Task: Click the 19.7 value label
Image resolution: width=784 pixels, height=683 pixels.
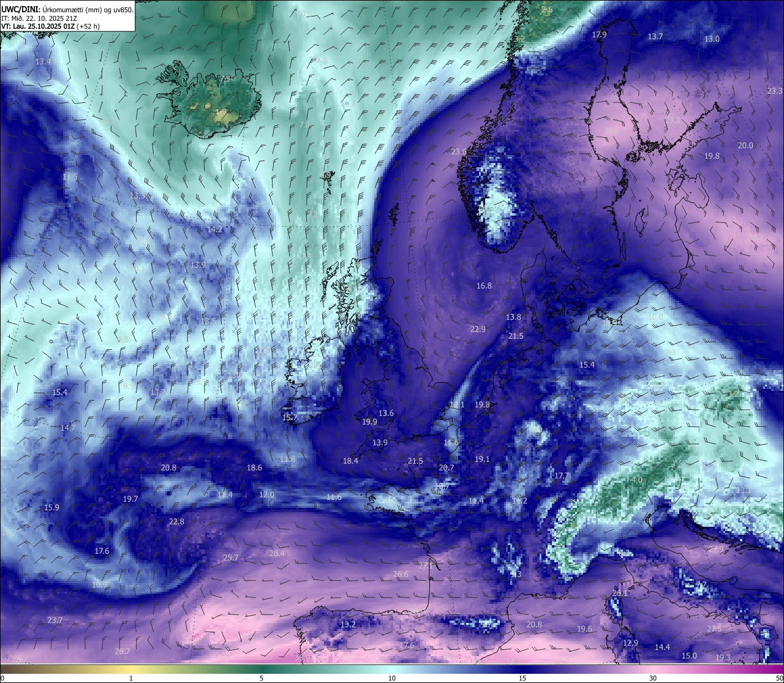Action: 130,499
